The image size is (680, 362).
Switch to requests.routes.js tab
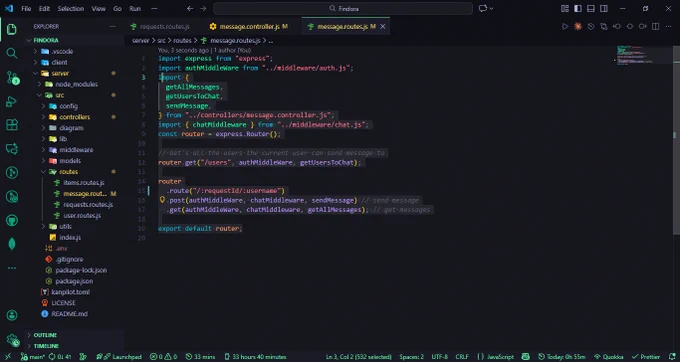click(x=160, y=27)
